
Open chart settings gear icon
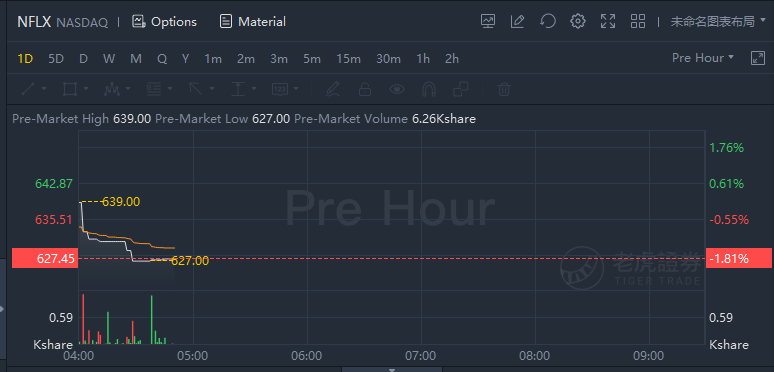(x=578, y=21)
